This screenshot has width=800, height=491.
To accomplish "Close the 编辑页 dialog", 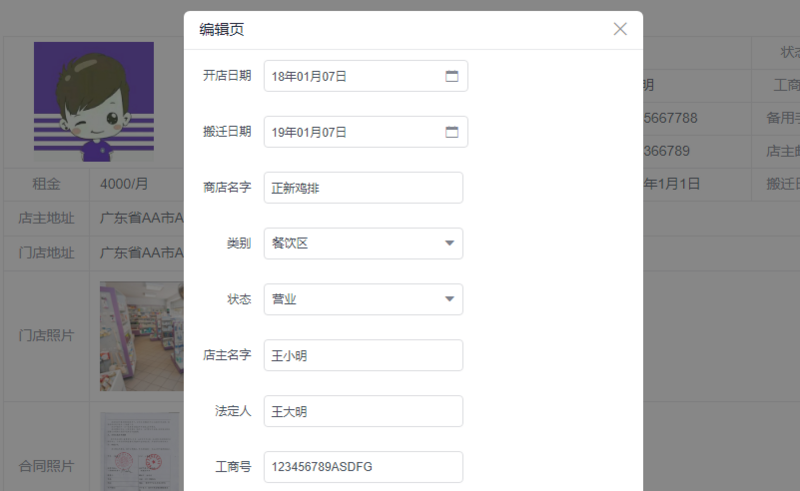I will 620,29.
